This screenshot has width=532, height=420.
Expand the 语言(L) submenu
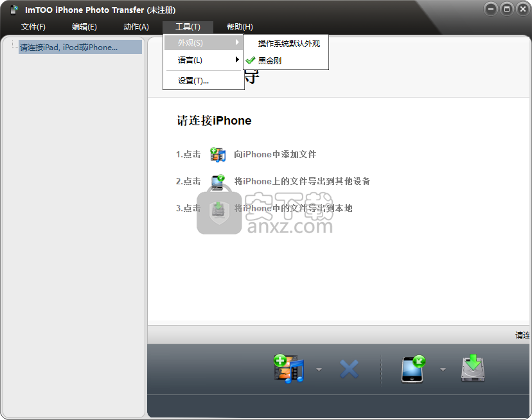[x=204, y=60]
